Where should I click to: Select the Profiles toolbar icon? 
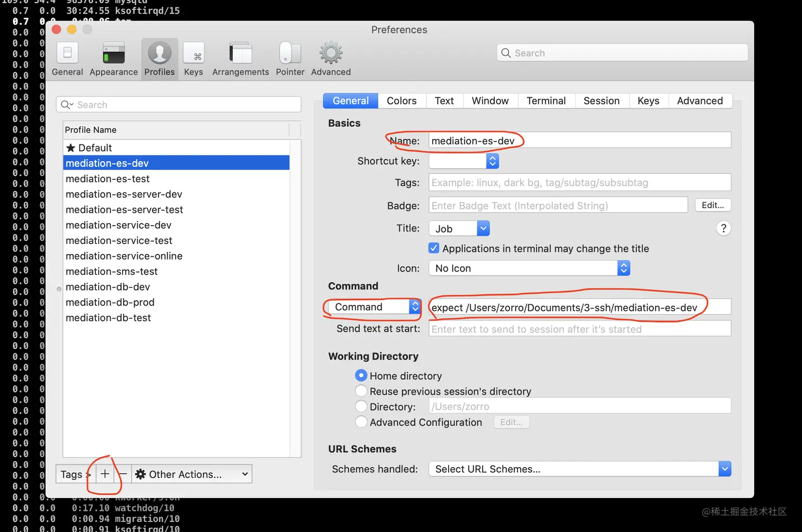click(160, 59)
